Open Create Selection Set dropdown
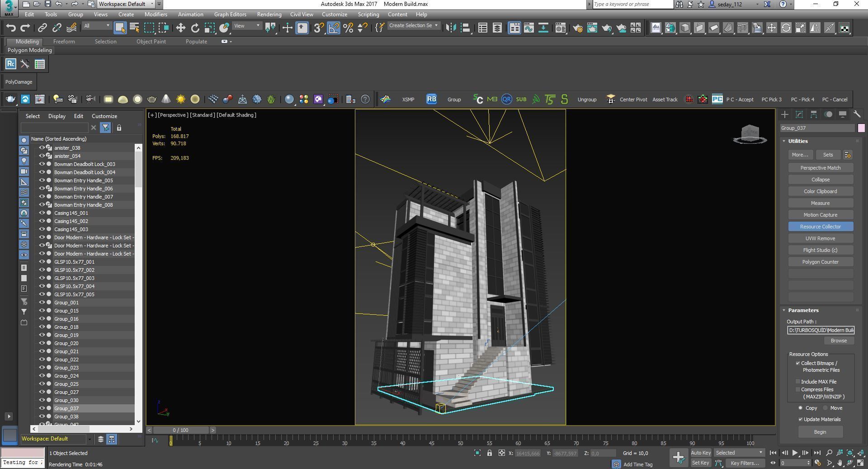The height and width of the screenshot is (469, 868). (414, 26)
